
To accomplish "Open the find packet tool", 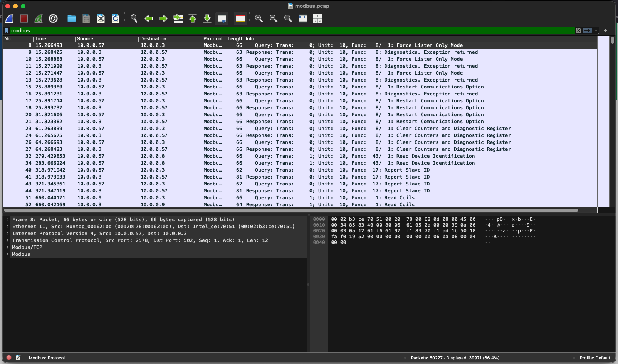I will point(134,18).
